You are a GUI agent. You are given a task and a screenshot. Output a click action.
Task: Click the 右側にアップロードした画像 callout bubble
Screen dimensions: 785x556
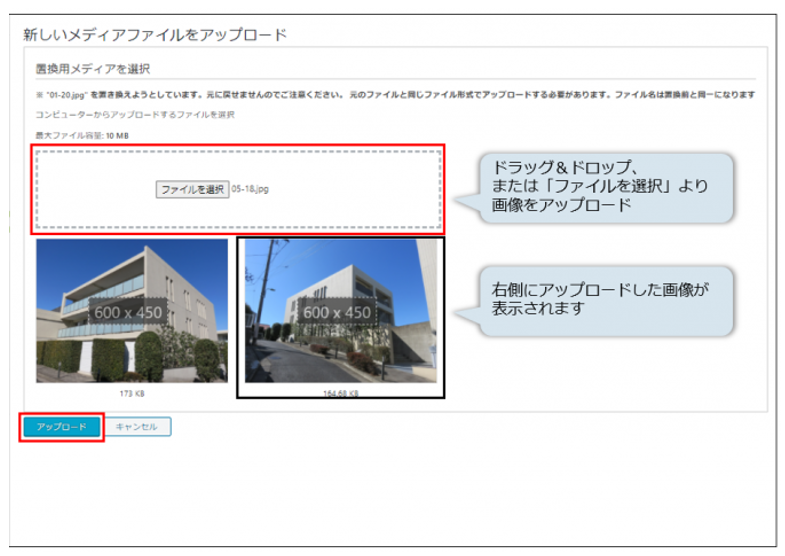pos(595,300)
